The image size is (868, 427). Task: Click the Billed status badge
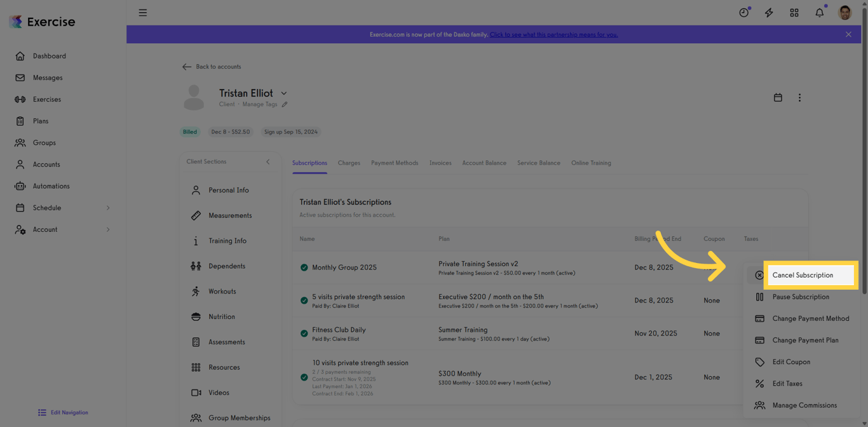(x=190, y=132)
